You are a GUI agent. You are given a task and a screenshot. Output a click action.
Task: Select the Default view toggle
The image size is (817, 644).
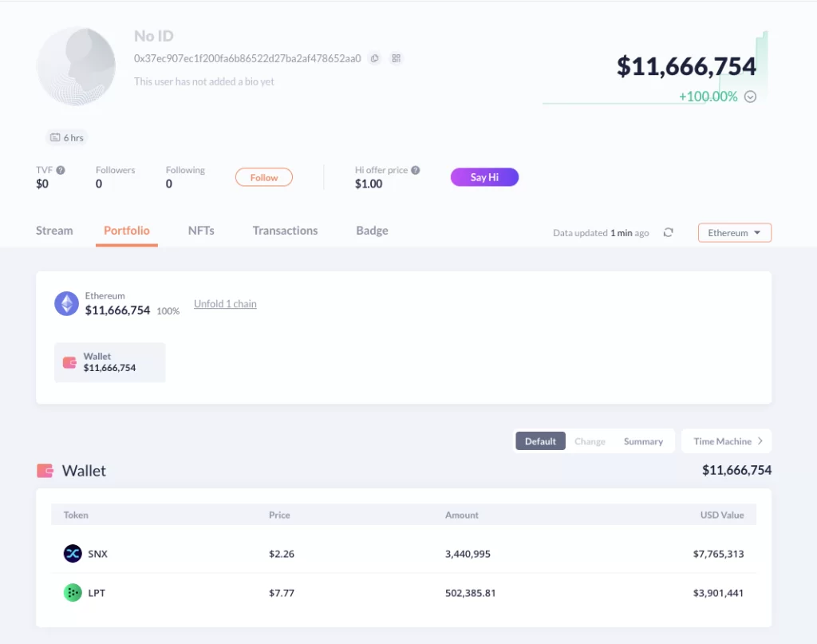click(540, 441)
